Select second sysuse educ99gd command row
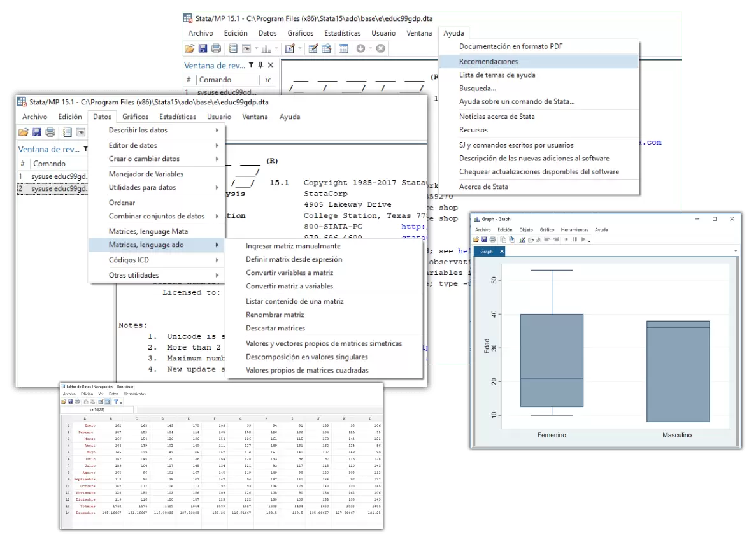 coord(53,188)
